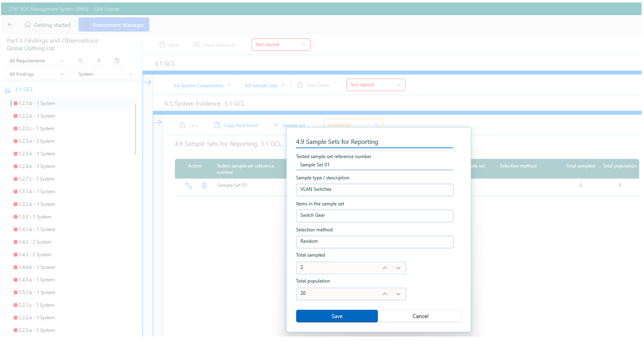Switch to the Assessment Manager tab
Screen dimensions: 644x341
[x=114, y=25]
